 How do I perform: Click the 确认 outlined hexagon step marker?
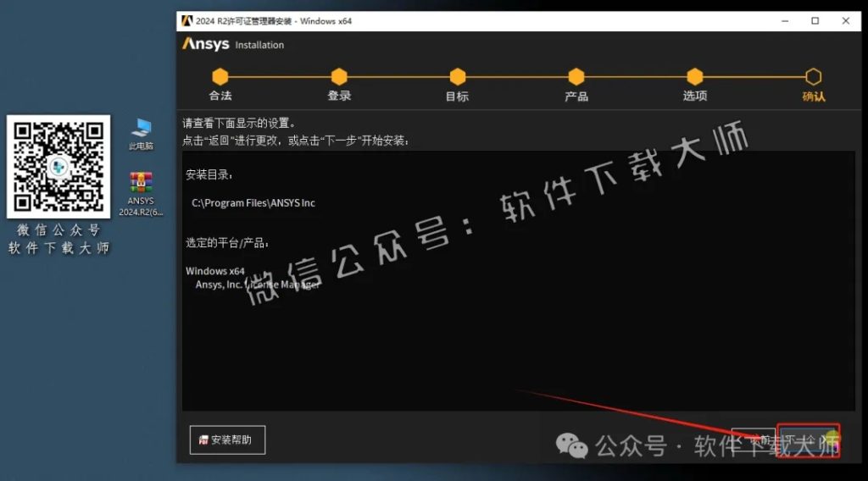[x=813, y=77]
